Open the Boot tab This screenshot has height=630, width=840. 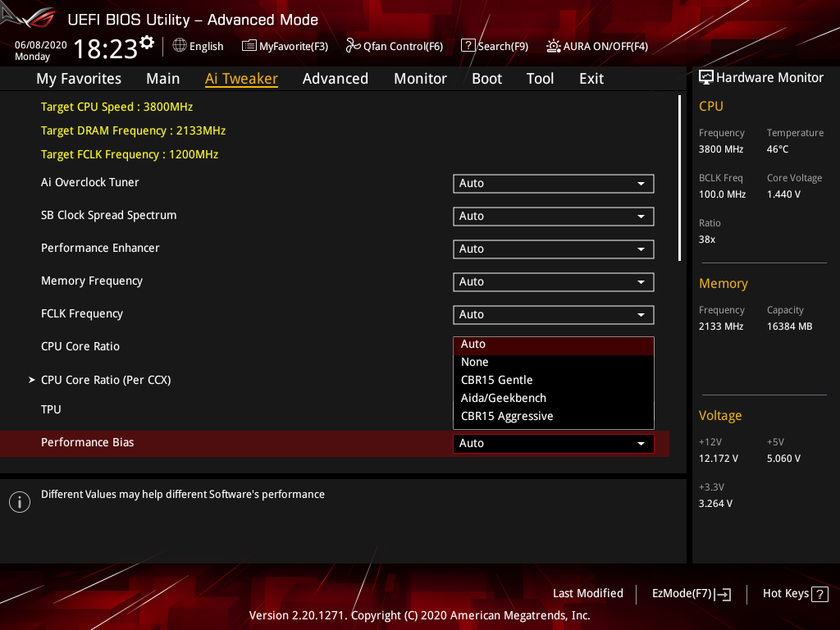(486, 79)
